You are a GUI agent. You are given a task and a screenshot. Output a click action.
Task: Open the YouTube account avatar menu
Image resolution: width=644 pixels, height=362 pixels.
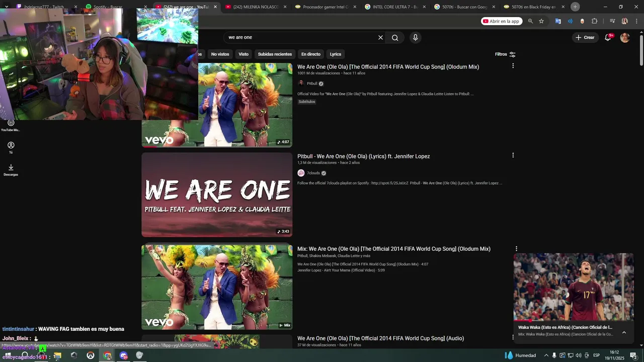click(x=625, y=37)
